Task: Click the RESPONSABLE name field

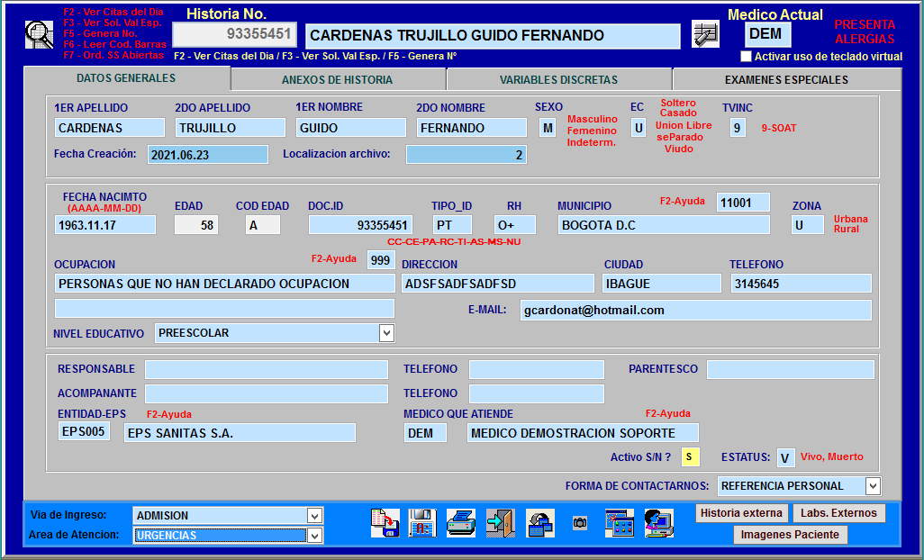Action: [267, 369]
